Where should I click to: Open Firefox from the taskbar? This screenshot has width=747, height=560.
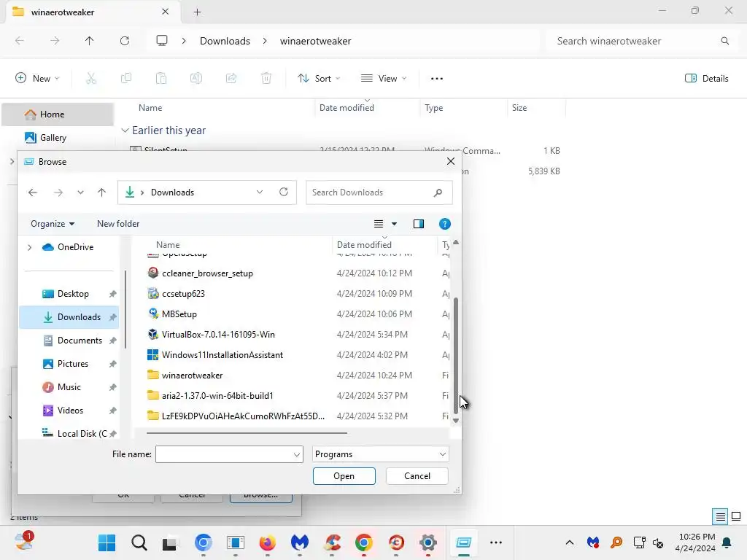pos(267,542)
